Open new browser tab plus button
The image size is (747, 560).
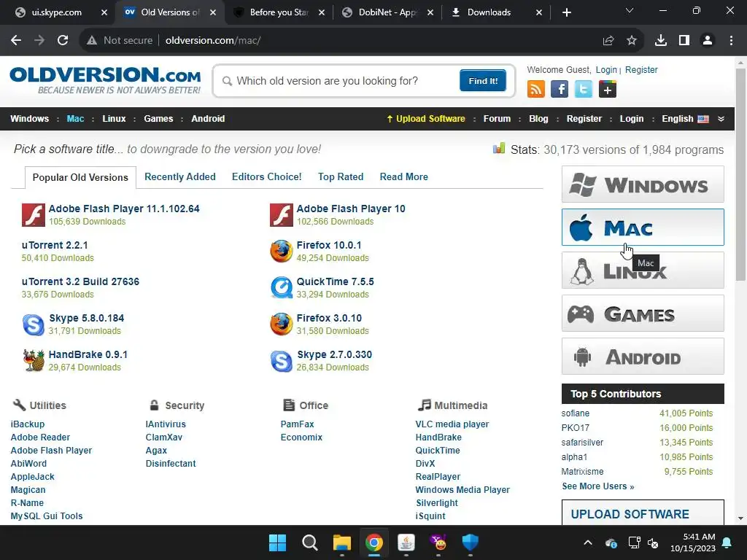tap(566, 12)
